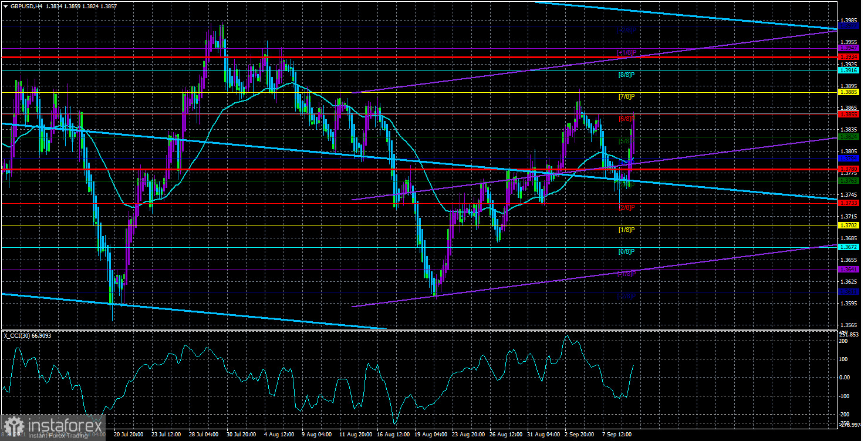
Task: Click the red 1.3789 price tag
Action: click(x=848, y=168)
